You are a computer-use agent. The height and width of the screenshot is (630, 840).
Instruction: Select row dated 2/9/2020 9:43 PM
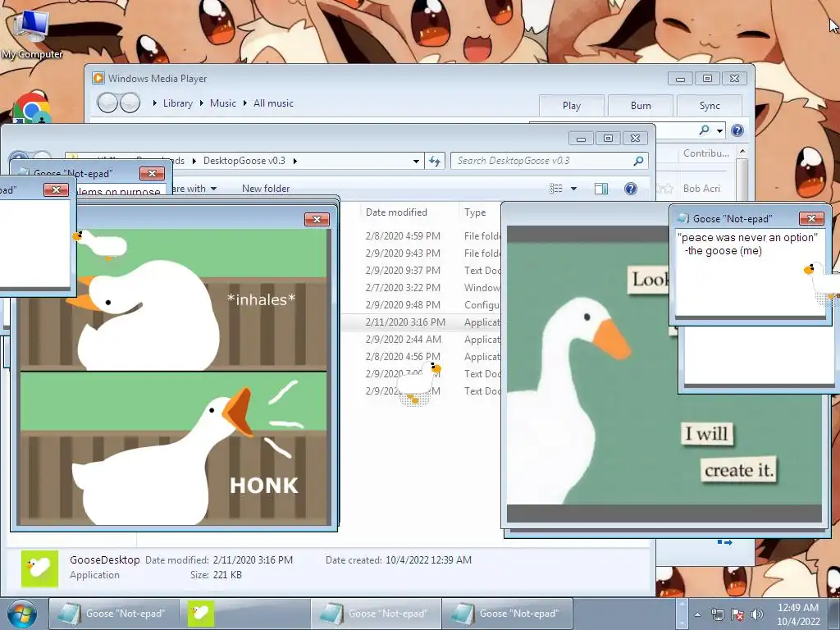pyautogui.click(x=421, y=253)
